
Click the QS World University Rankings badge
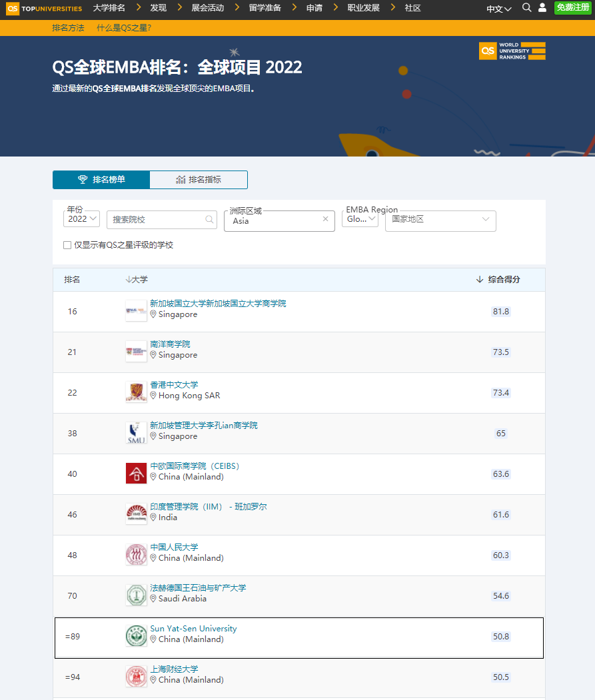(512, 51)
